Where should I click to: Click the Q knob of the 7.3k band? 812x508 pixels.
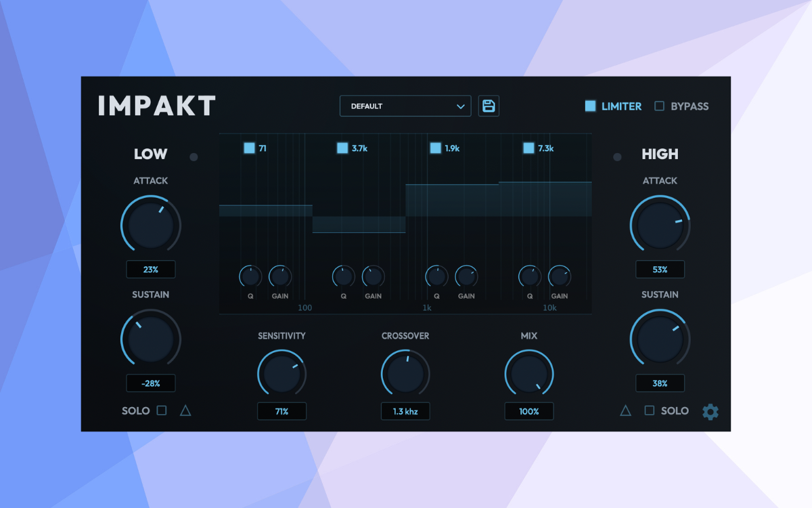(531, 276)
